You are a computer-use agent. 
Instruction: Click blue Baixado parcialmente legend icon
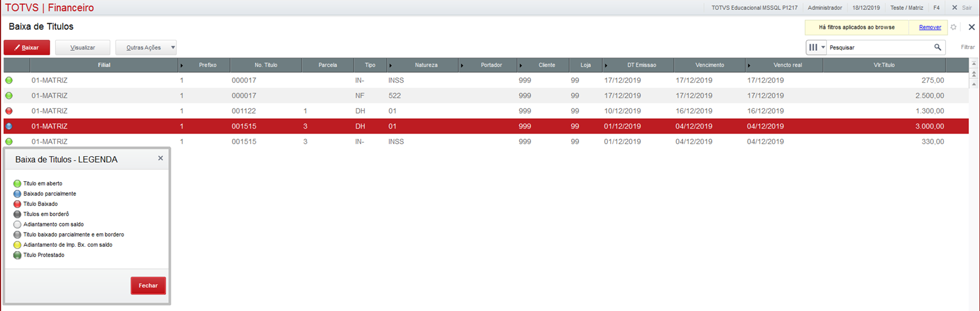point(17,193)
